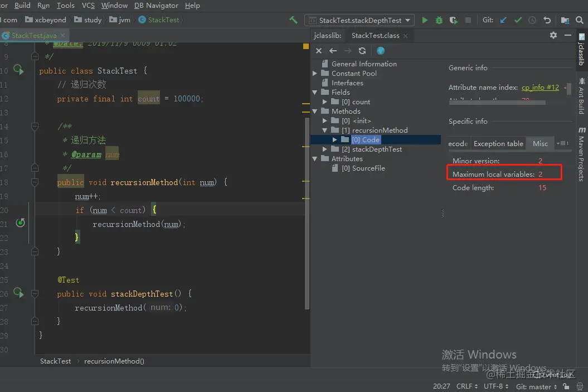This screenshot has width=588, height=392.
Task: Click the lock icon in status bar
Action: (x=566, y=386)
